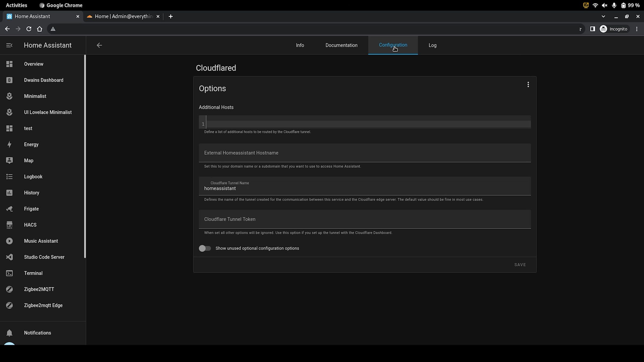644x362 pixels.
Task: Collapse the Home Assistant sidebar
Action: point(9,45)
